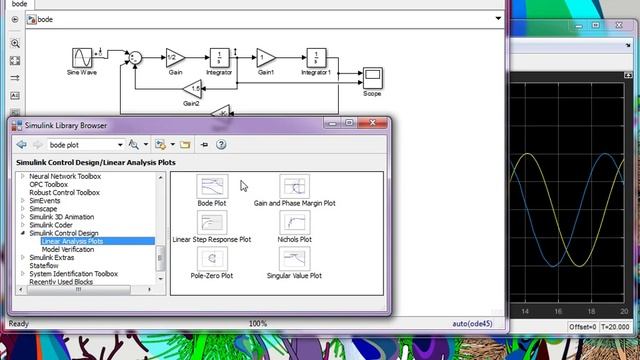640x360 pixels.
Task: Click the Gain2 block with 1.5
Action: (192, 89)
